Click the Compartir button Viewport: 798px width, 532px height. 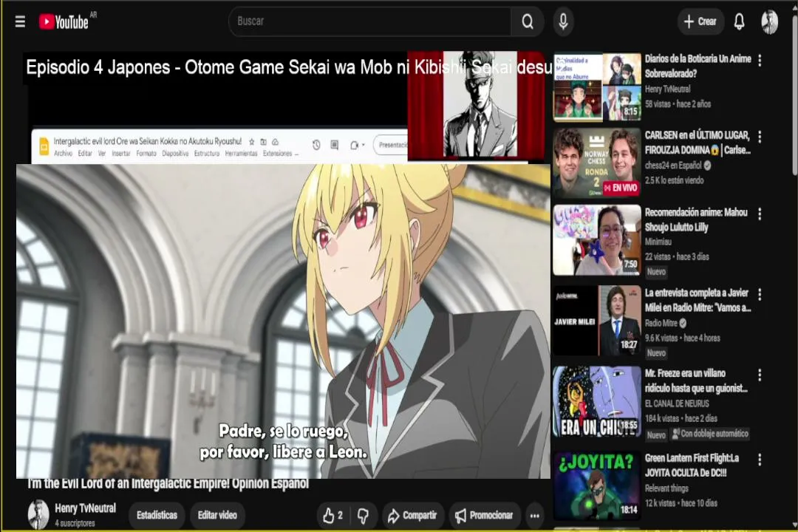pyautogui.click(x=413, y=516)
